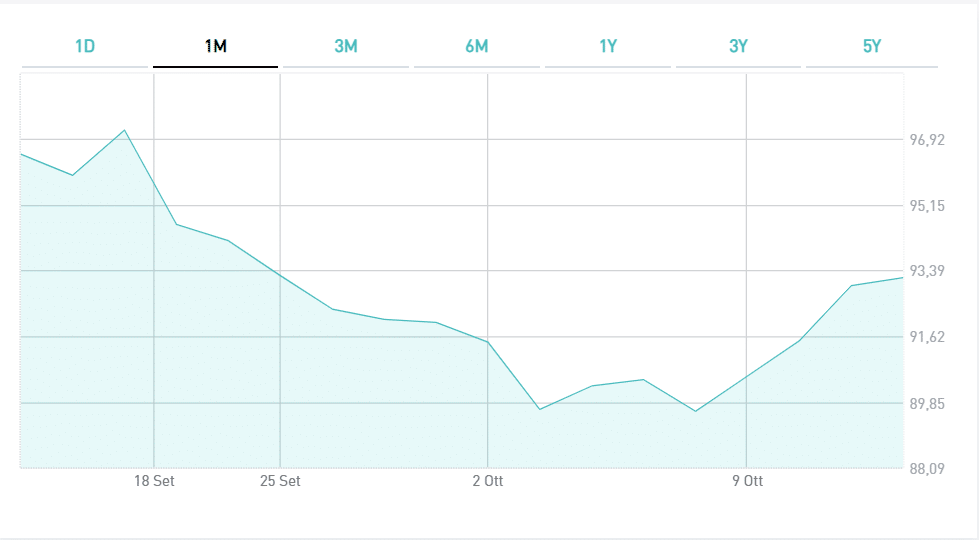Switch to the 1D time range tab
Image resolution: width=979 pixels, height=540 pixels.
point(85,47)
